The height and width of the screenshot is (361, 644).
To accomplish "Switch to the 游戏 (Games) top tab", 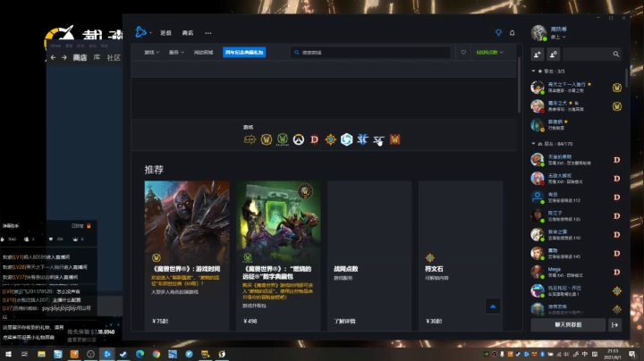I will [166, 33].
